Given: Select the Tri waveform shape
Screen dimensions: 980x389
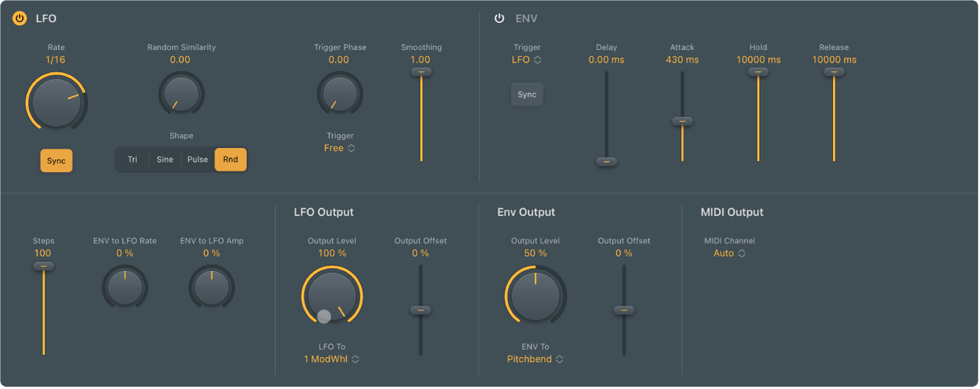Looking at the screenshot, I should pos(132,160).
